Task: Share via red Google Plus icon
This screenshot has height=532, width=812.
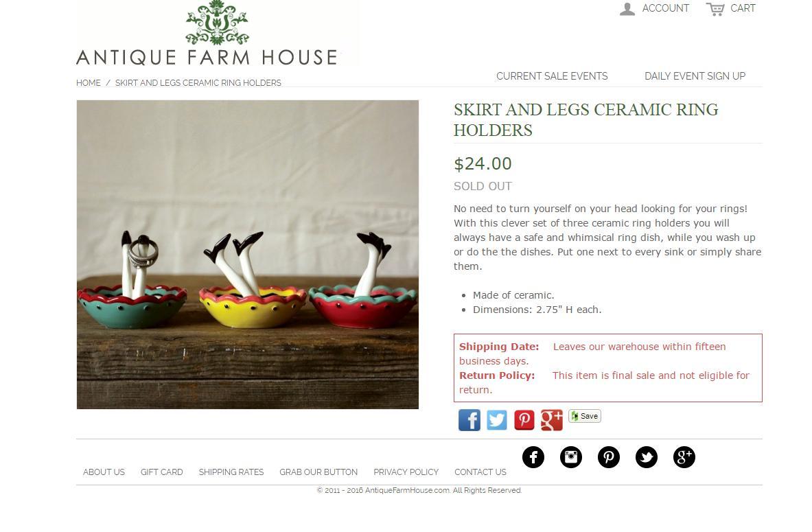Action: [x=552, y=420]
